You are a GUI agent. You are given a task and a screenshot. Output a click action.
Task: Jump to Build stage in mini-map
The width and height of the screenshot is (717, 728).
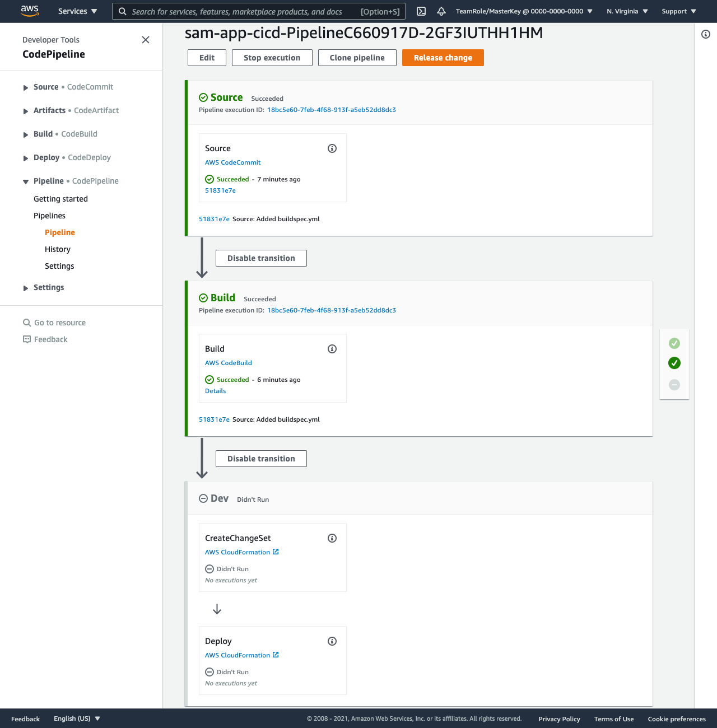click(674, 363)
